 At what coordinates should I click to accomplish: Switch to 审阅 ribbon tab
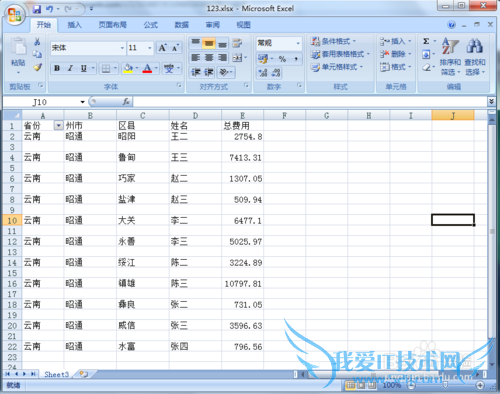click(x=213, y=25)
